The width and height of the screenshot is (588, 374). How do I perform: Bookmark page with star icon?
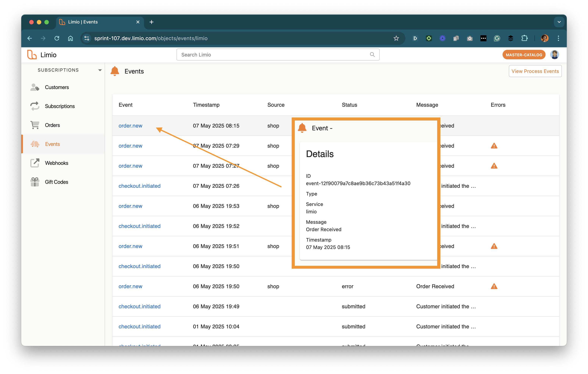click(396, 38)
